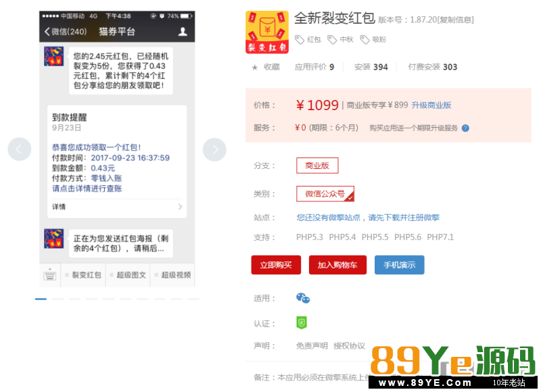Click the 商业版专享￥899 text
Viewport: 541px width, 392px height.
point(377,105)
